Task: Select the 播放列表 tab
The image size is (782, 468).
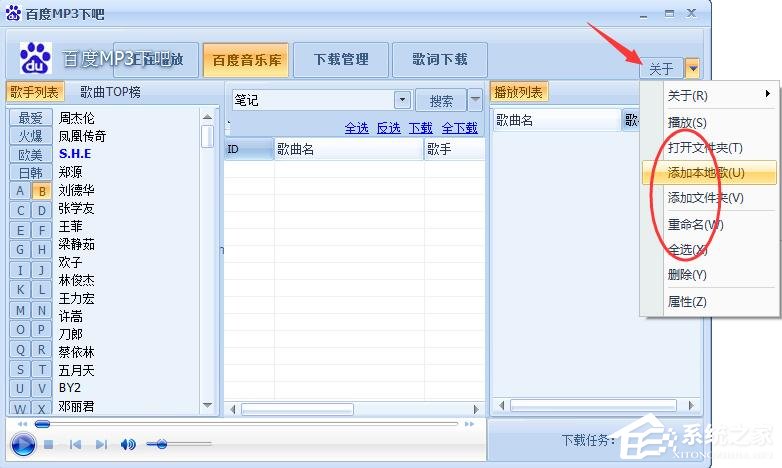Action: 519,92
